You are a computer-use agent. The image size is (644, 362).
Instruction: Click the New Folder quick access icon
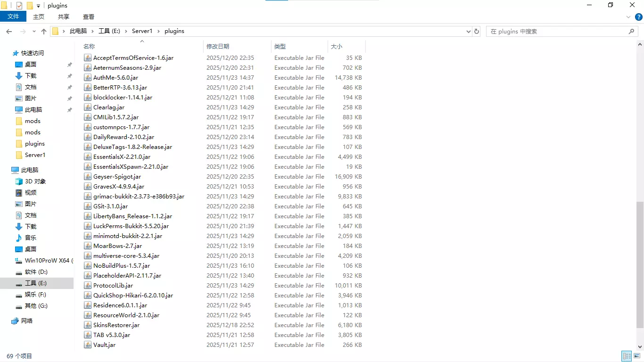[x=30, y=6]
